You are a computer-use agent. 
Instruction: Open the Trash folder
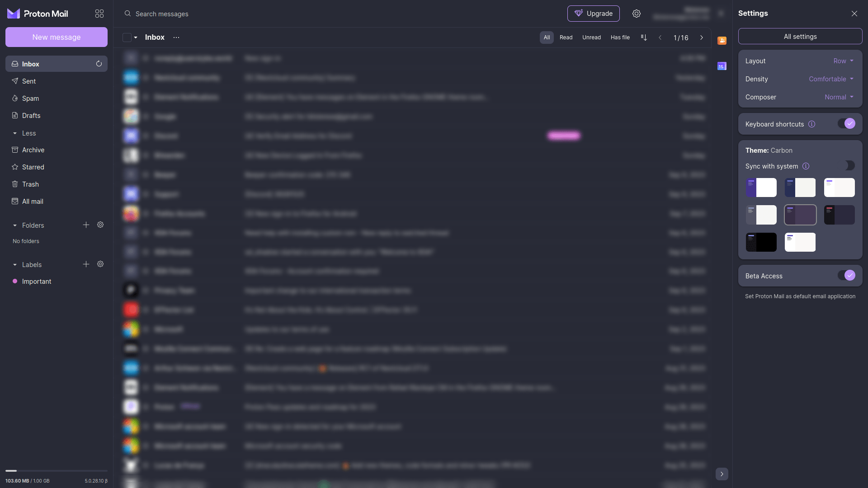point(57,184)
